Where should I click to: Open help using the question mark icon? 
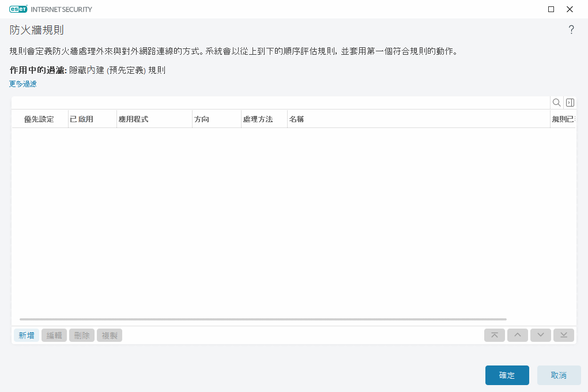coord(571,29)
